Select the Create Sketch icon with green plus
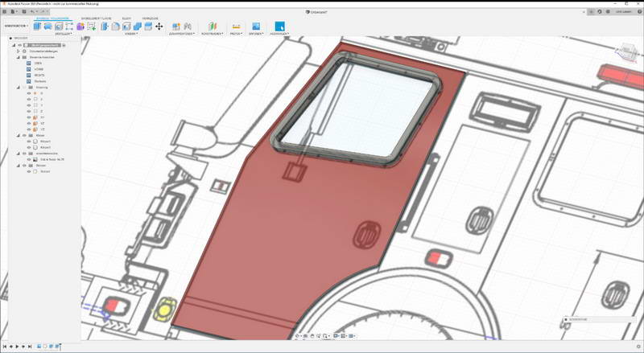This screenshot has height=353, width=644. [x=91, y=27]
